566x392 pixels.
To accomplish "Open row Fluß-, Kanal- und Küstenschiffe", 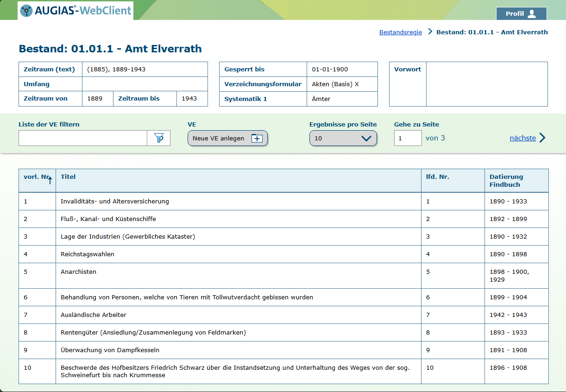I will tap(283, 219).
